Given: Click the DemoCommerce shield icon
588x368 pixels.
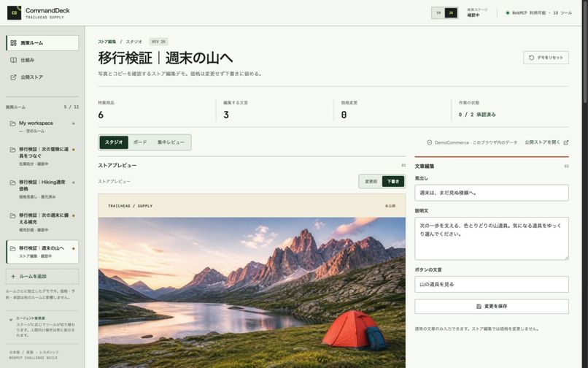Looking at the screenshot, I should (430, 142).
